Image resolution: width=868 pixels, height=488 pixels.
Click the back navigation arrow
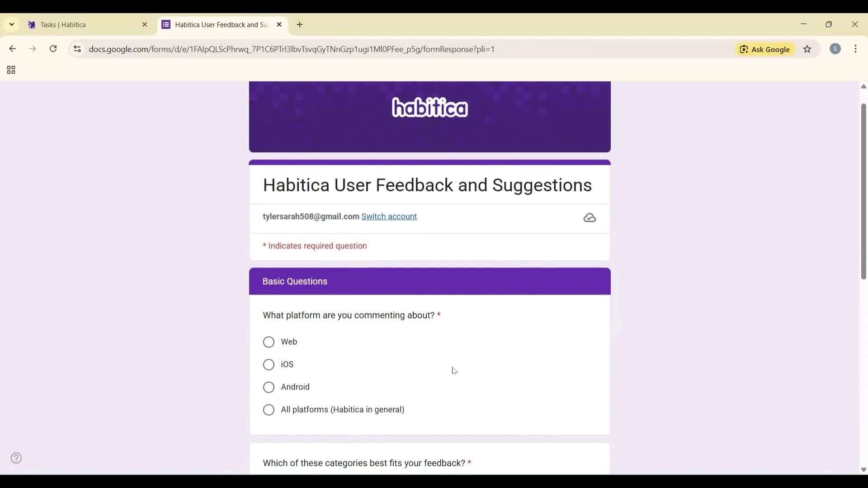click(12, 49)
